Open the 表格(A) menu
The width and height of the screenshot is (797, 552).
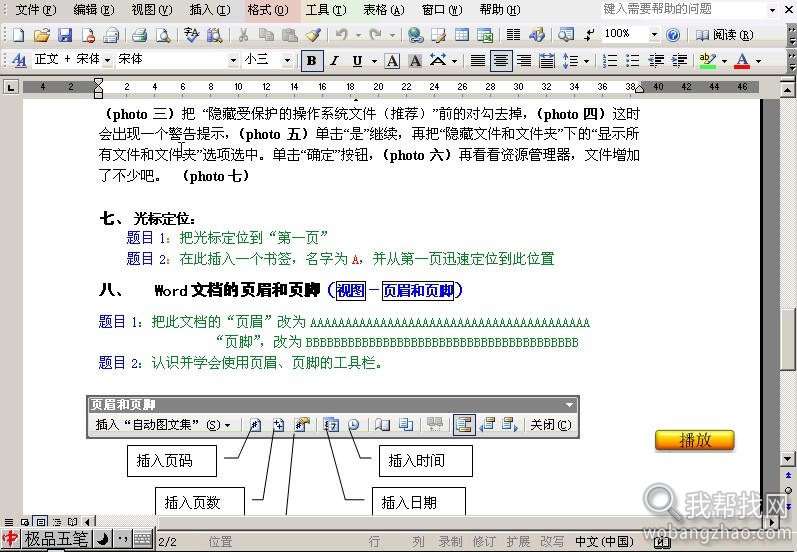(384, 10)
